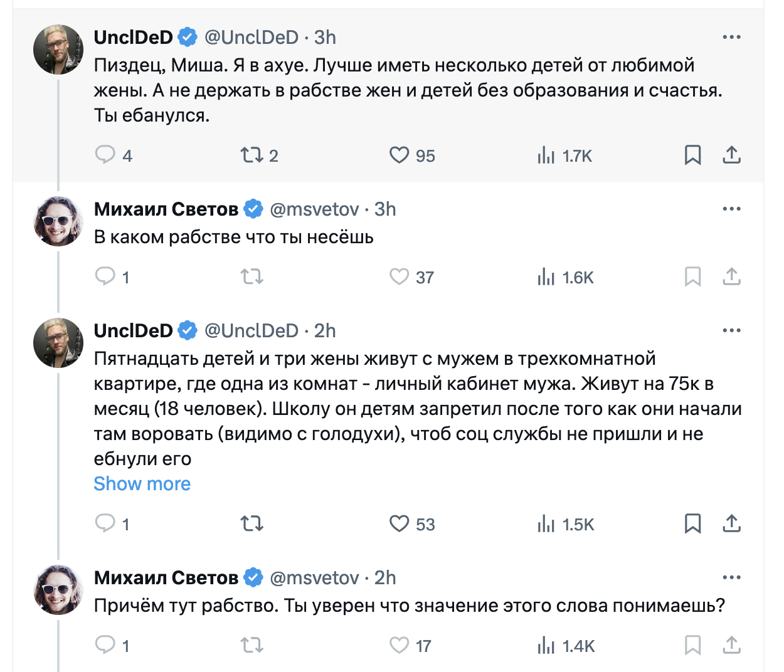Open the @msvetov profile handle link

[x=314, y=209]
